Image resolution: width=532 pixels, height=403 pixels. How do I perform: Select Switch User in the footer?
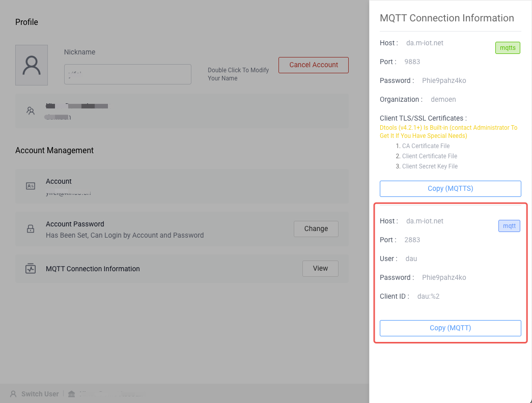[x=40, y=394]
